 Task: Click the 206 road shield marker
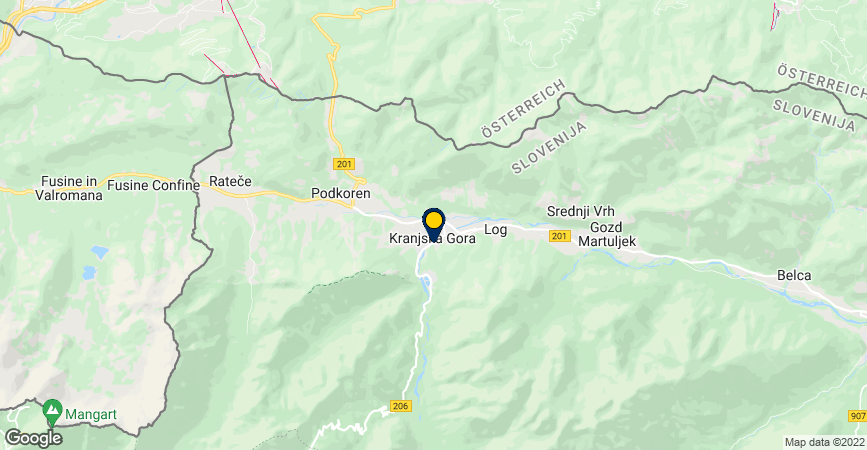(x=400, y=406)
